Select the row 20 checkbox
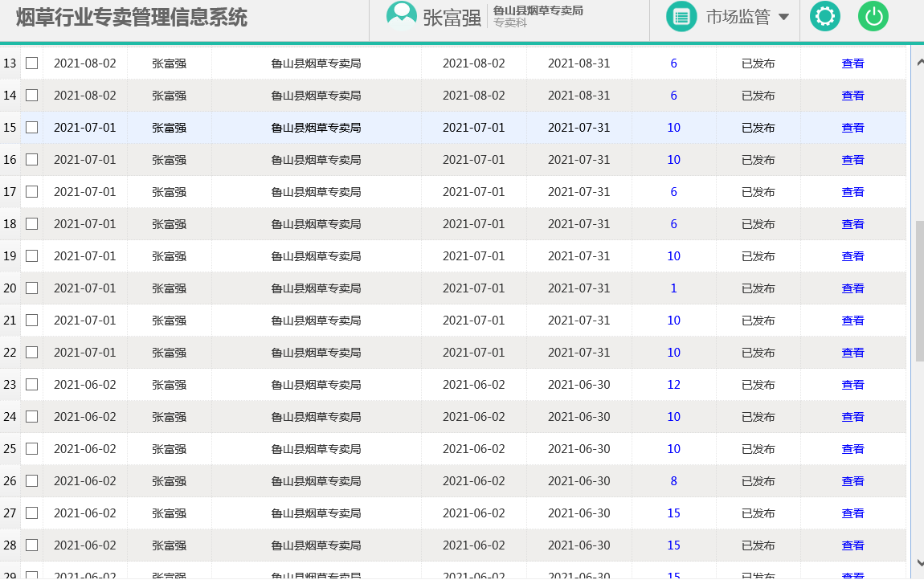Screen dimensions: 924x580 32,288
